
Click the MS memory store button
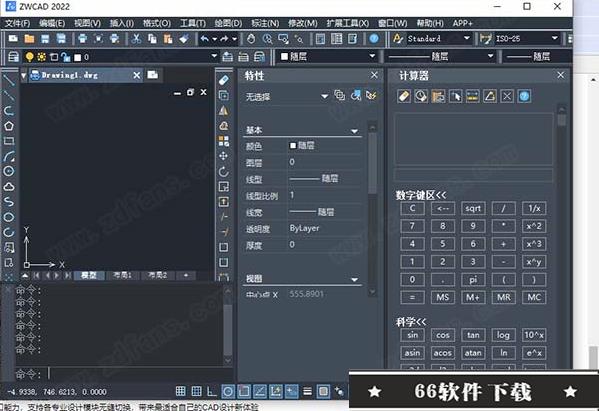point(443,297)
